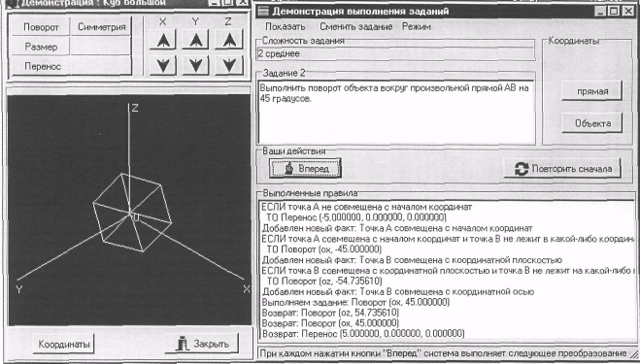Click inside the Задание 2 text box
Screen dimensions: 640x364
[396, 113]
